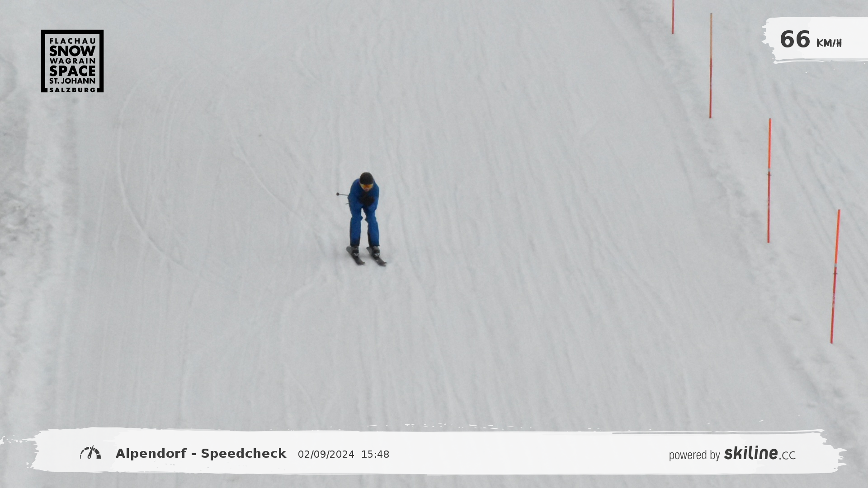Click the speedometer icon in bottom banner
868x488 pixels.
point(90,453)
